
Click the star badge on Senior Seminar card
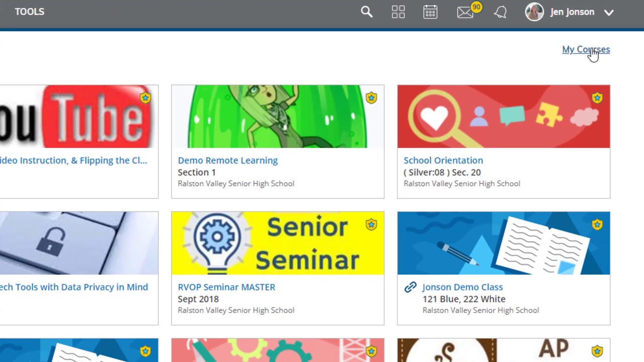(x=371, y=224)
